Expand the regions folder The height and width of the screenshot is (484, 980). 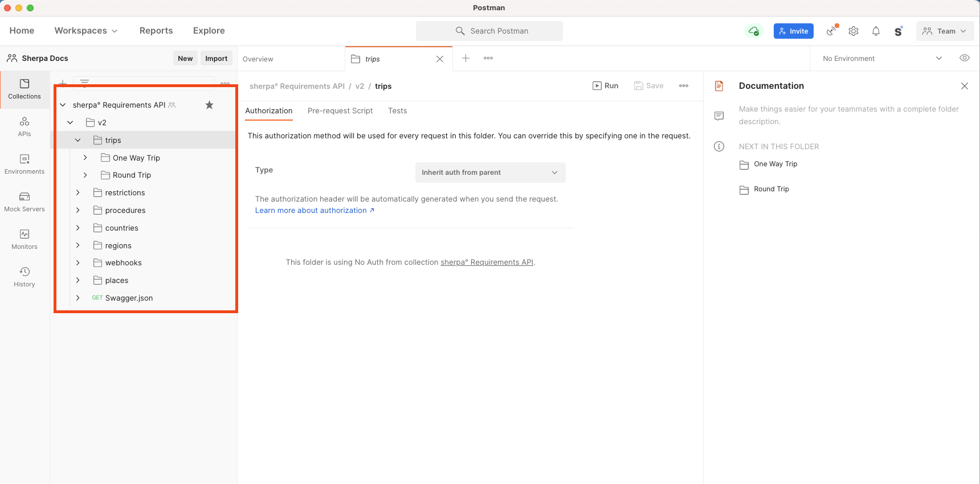pyautogui.click(x=78, y=245)
